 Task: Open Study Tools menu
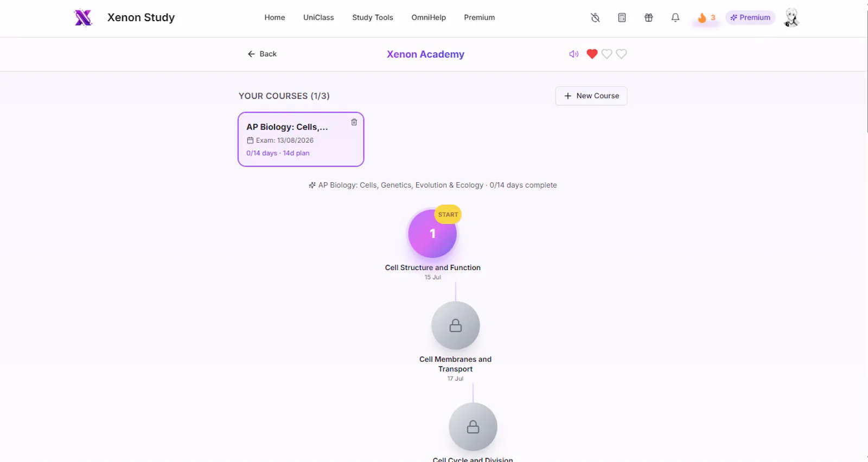[373, 17]
